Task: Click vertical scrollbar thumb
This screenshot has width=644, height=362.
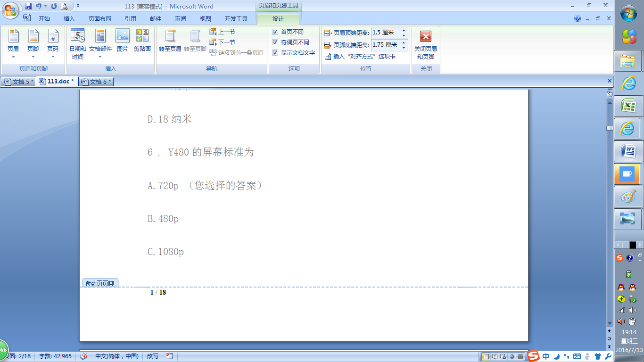Action: tap(610, 128)
